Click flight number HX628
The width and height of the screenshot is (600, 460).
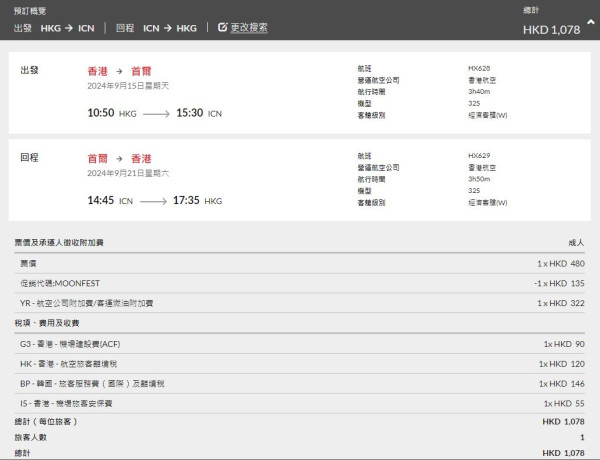click(480, 68)
